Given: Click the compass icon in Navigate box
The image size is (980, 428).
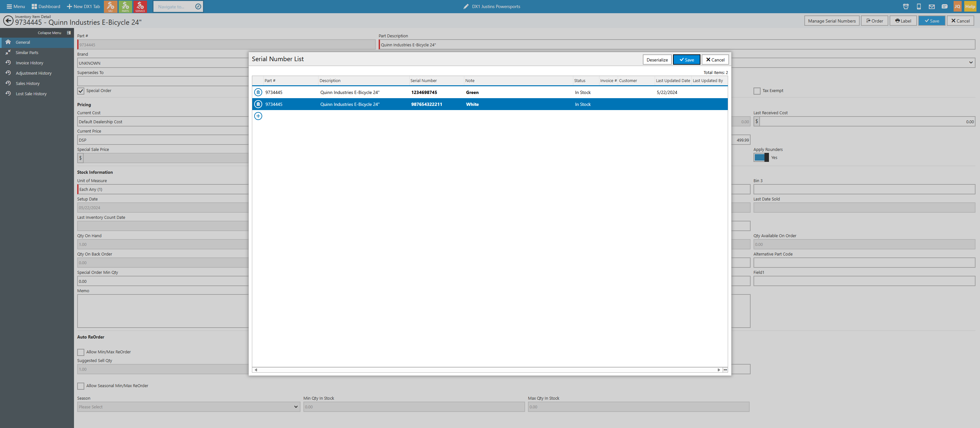Looking at the screenshot, I should coord(198,6).
